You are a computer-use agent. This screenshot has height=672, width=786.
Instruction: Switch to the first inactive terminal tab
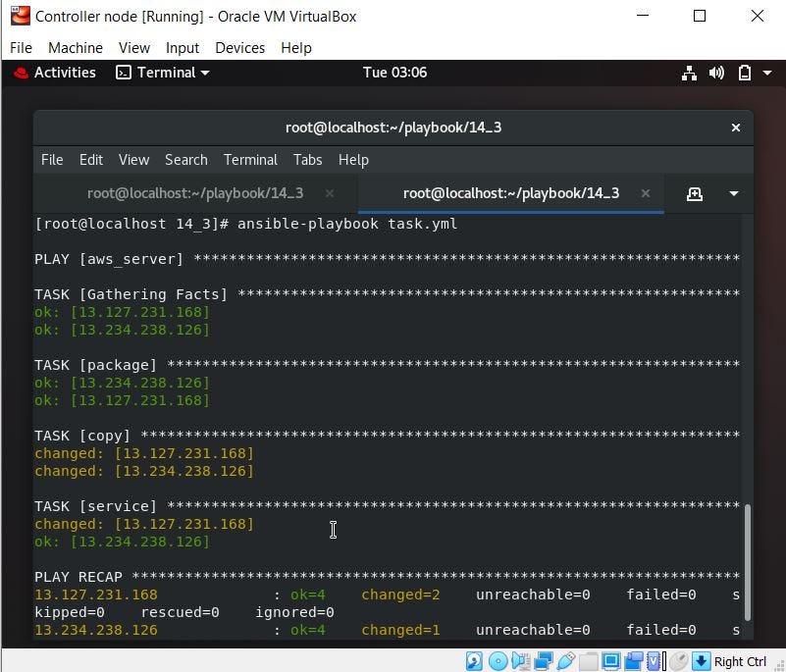[x=195, y=193]
